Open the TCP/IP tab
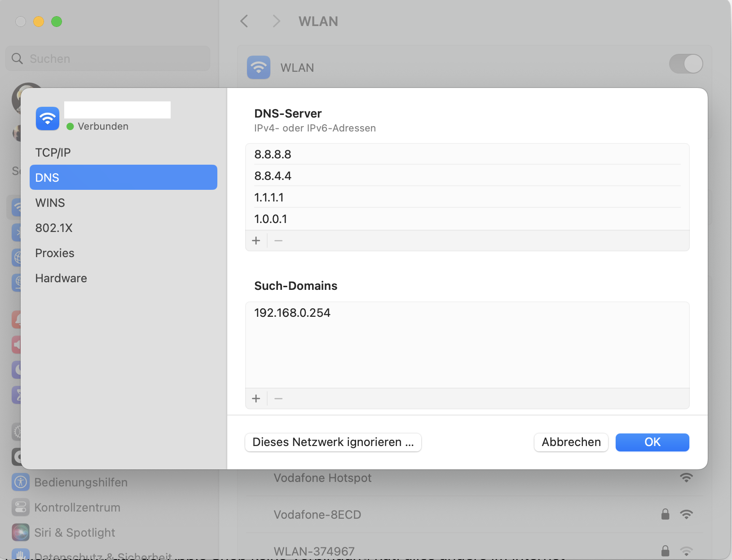This screenshot has height=560, width=732. click(53, 153)
